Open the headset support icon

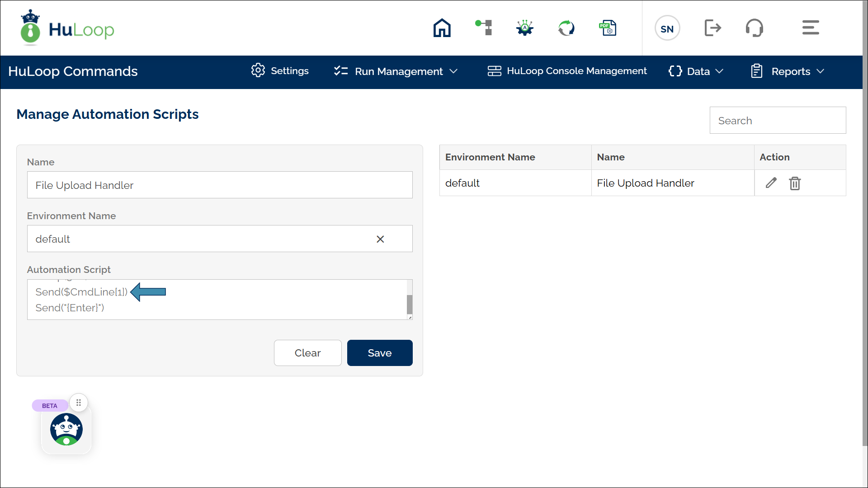(754, 28)
